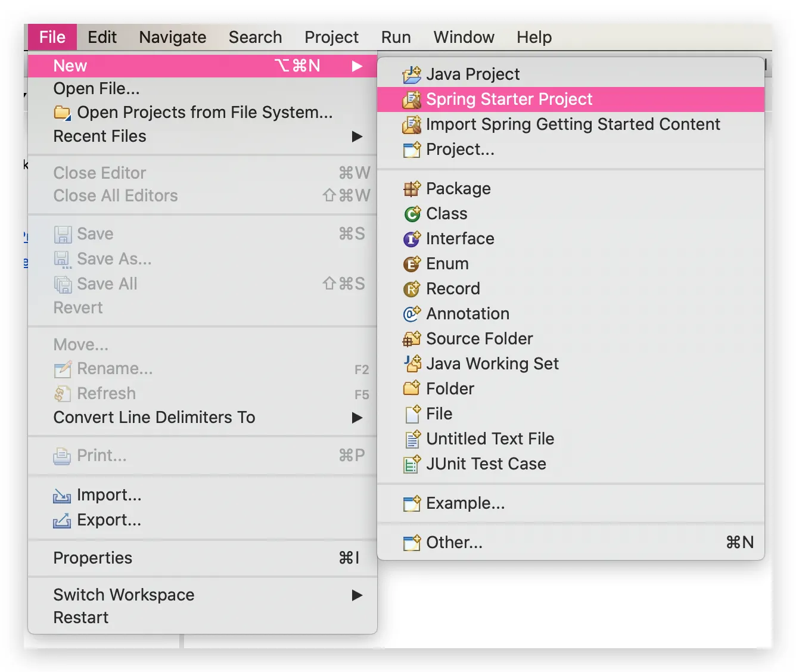Click the Example... wizard icon
Viewport: 796px width, 672px height.
click(412, 503)
